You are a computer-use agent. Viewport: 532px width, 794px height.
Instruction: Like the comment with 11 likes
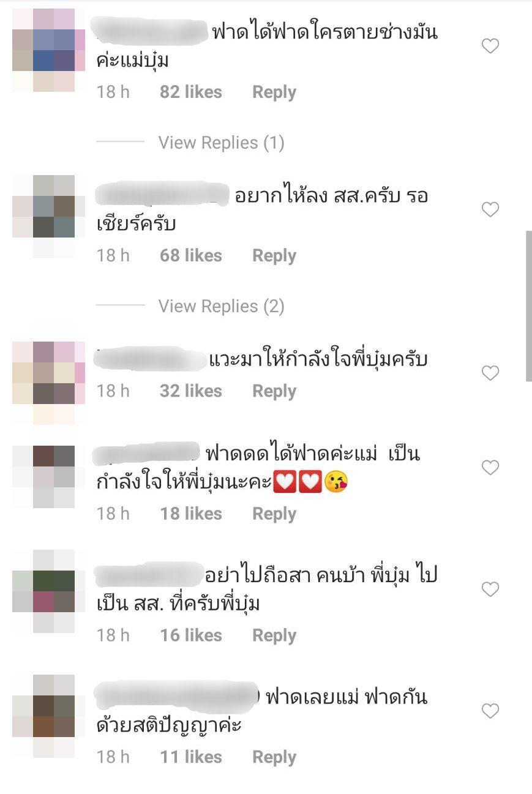click(490, 711)
